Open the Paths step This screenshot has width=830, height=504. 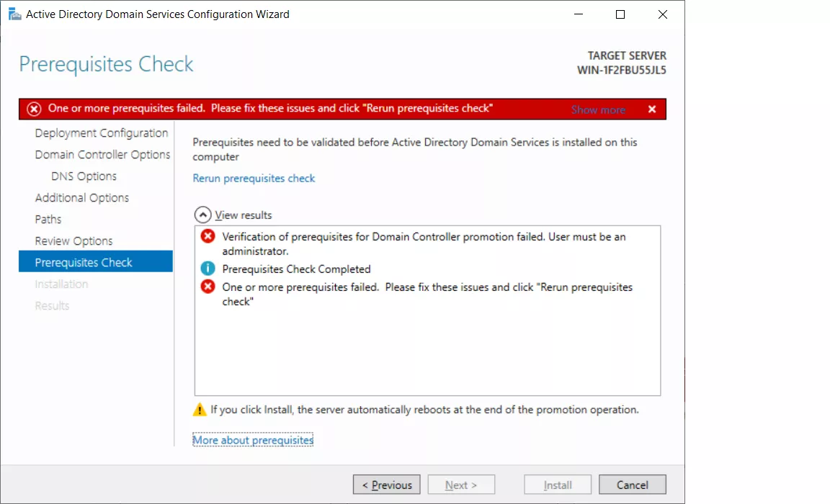48,220
